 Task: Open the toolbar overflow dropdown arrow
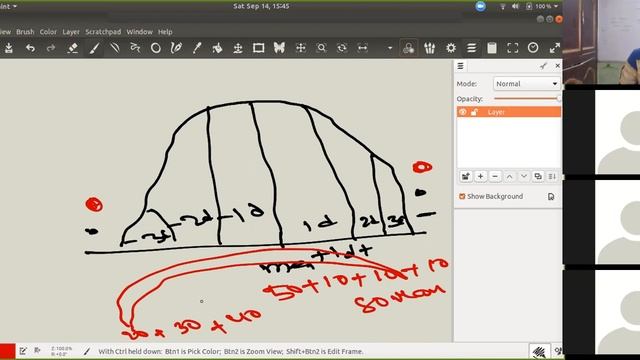390,48
